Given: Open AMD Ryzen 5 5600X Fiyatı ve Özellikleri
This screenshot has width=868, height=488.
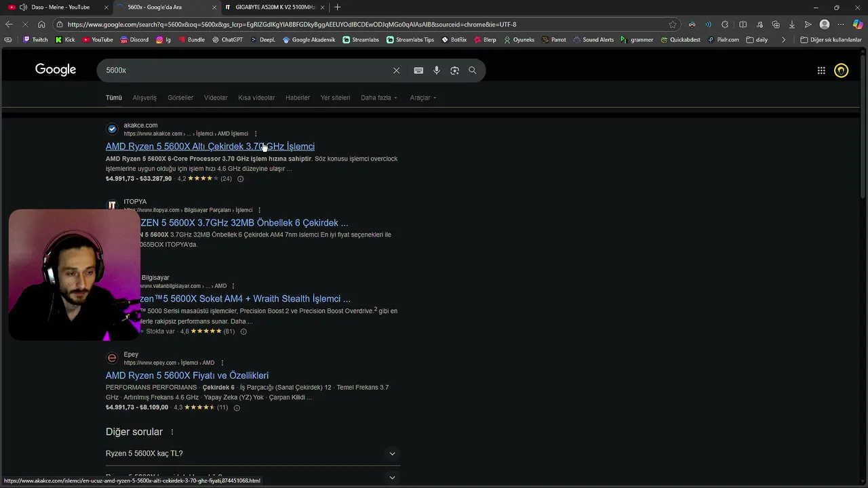Looking at the screenshot, I should [187, 375].
